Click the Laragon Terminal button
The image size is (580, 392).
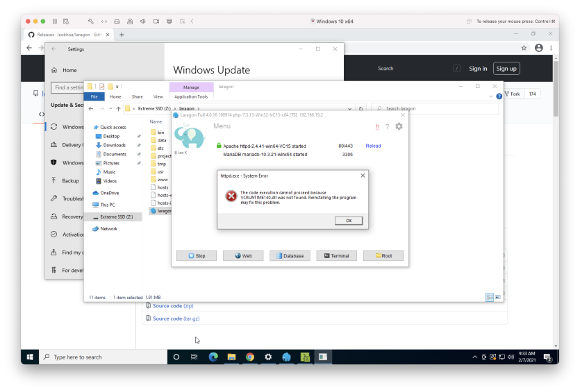[x=337, y=256]
